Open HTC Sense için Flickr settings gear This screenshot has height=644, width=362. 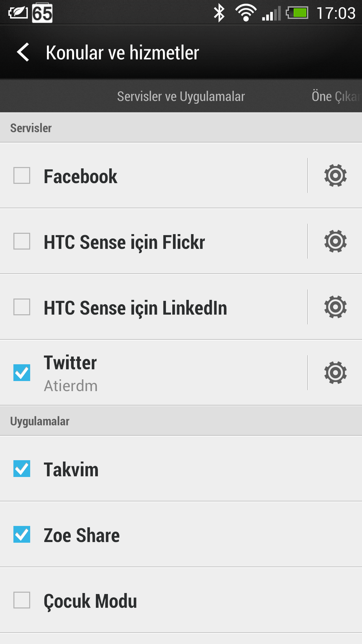335,241
